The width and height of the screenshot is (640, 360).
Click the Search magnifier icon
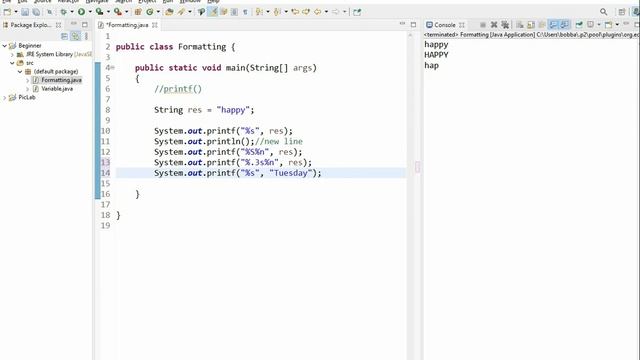pos(604,12)
